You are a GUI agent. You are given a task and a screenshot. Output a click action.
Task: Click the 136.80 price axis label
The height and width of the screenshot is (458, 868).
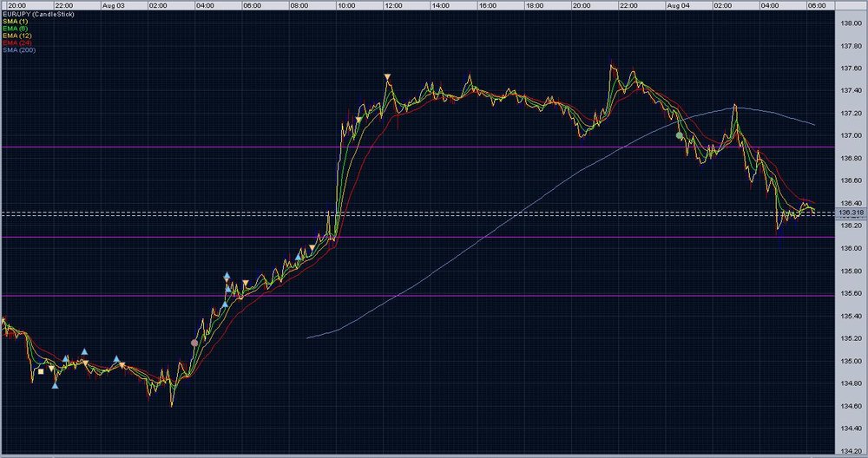pos(851,158)
